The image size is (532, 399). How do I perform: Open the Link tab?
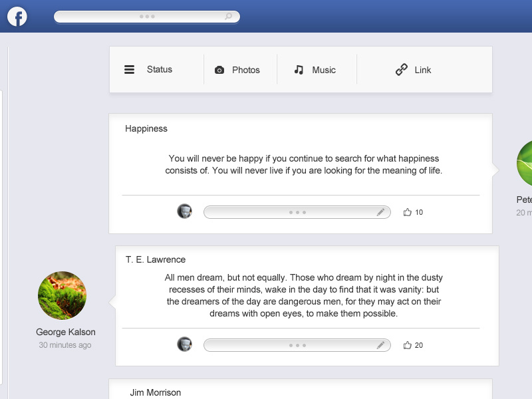[424, 70]
